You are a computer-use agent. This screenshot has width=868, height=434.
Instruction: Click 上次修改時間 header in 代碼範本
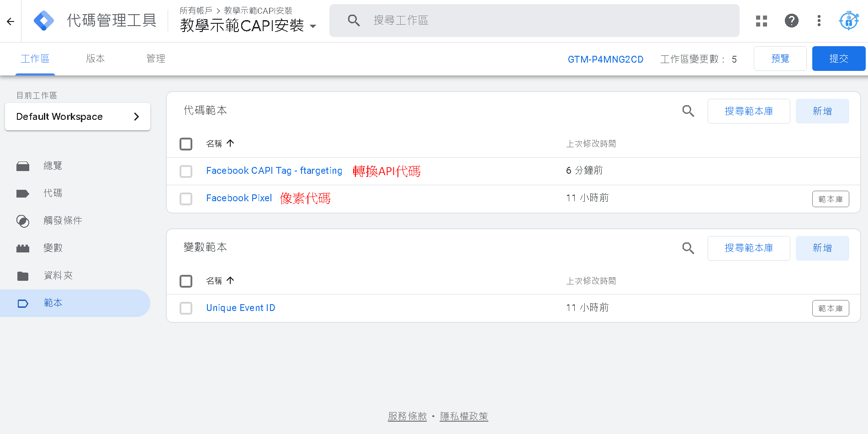(591, 144)
